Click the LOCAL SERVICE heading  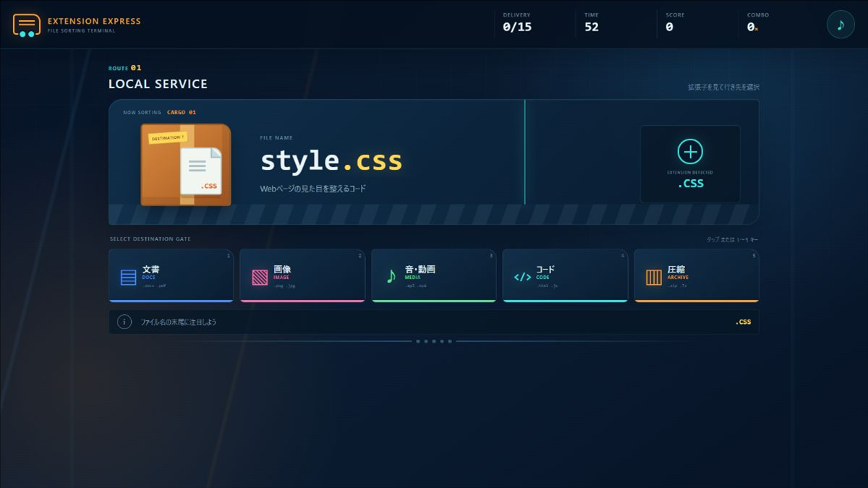(x=158, y=84)
